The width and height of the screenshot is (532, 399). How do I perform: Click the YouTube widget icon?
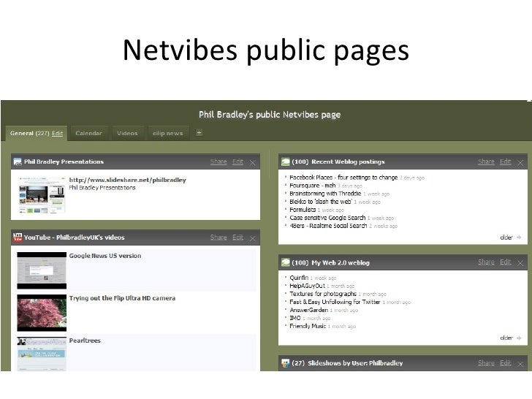(x=18, y=237)
